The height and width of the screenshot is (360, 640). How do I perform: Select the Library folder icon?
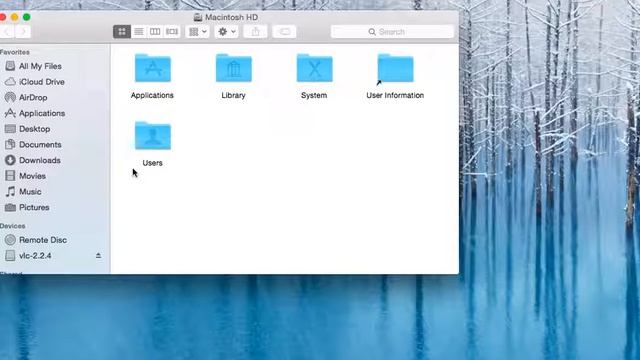click(233, 68)
